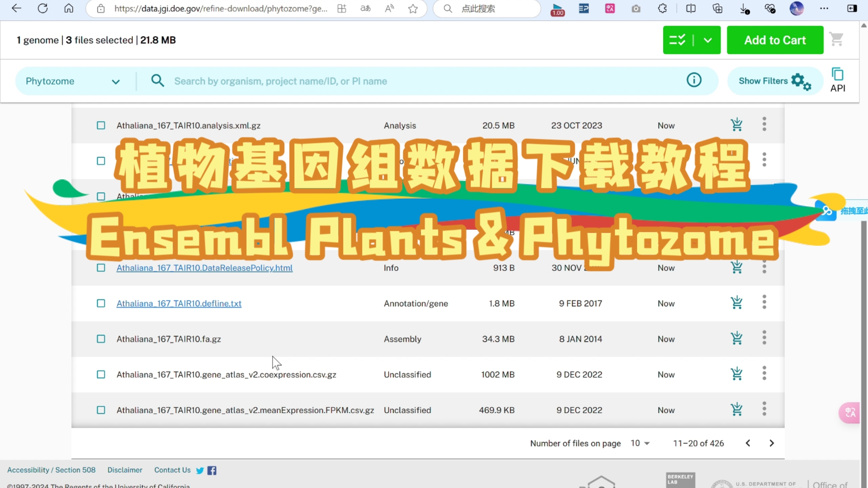Open Accessibility / Section 508 link
Viewport: 868px width, 488px height.
pos(51,470)
